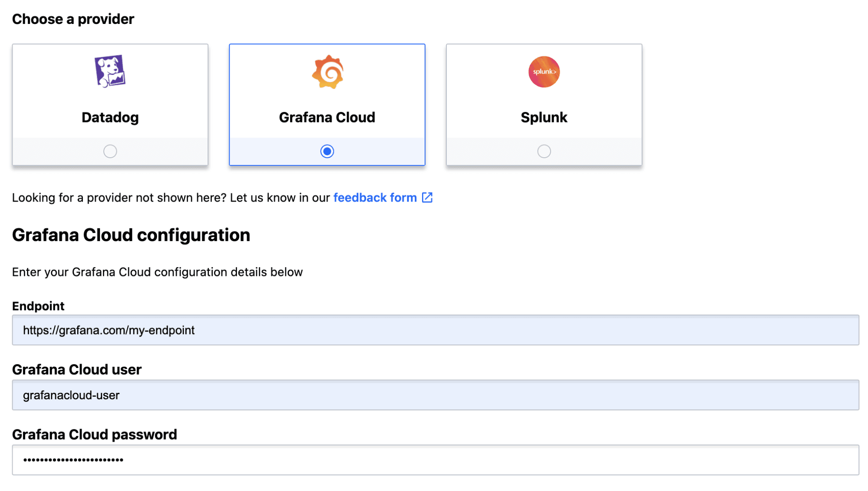Click the Endpoint field label
This screenshot has width=868, height=491.
pyautogui.click(x=38, y=306)
